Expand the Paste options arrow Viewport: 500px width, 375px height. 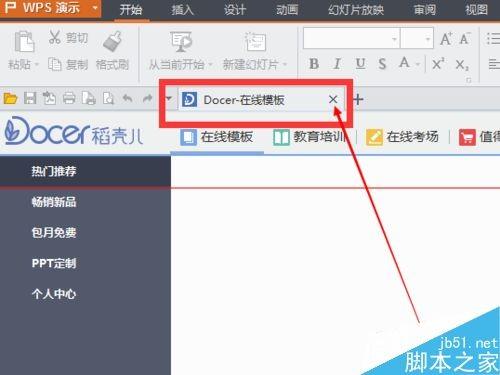click(x=37, y=64)
